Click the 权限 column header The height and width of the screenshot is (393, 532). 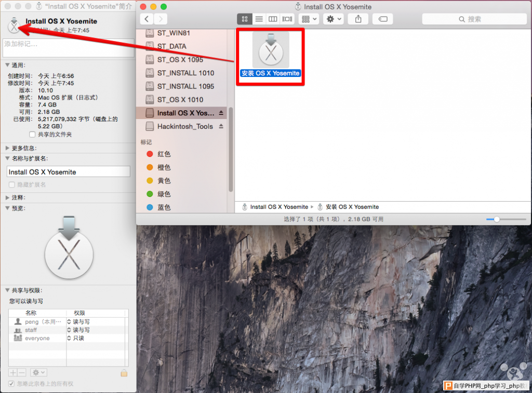[96, 313]
